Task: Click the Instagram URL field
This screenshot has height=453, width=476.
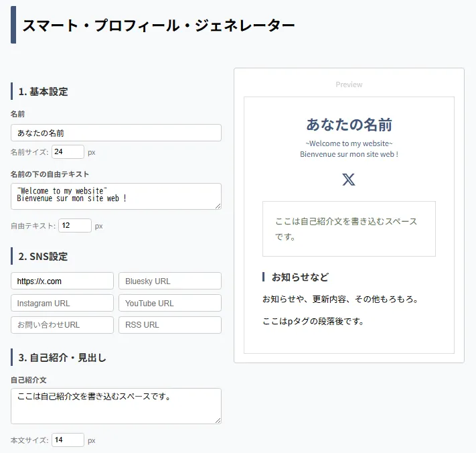Action: [x=62, y=303]
